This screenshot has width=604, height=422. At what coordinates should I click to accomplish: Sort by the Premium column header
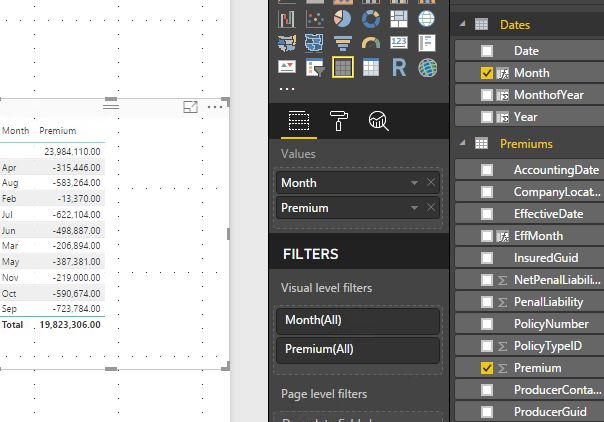click(x=57, y=131)
